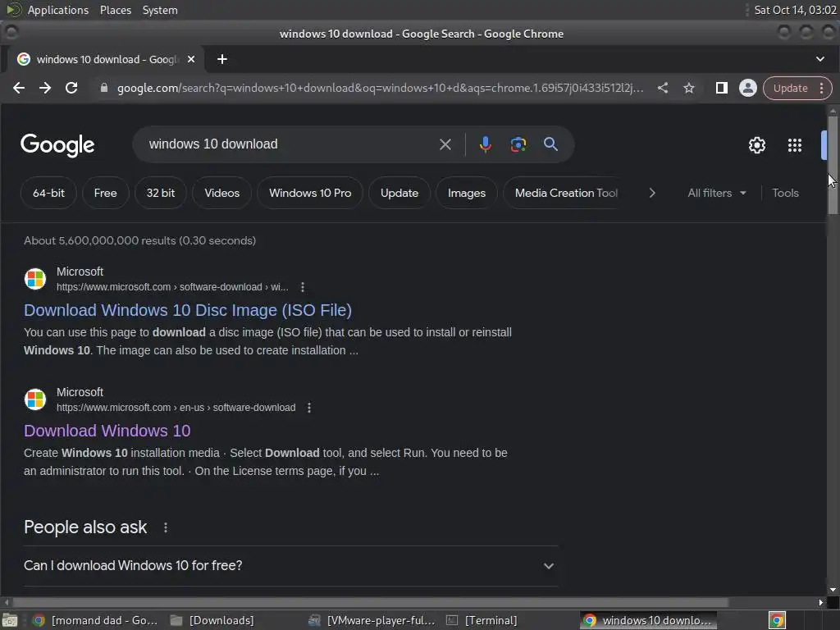Viewport: 840px width, 630px height.
Task: Reload the current page
Action: pyautogui.click(x=71, y=88)
